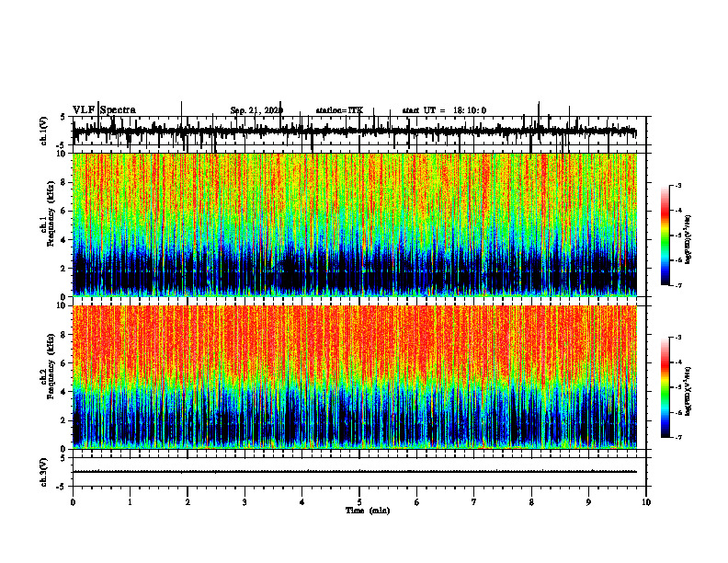Viewport: 728px width, 563px height.
Task: Click the ch.1 color bar log(PSD) unit label
Action: pos(688,240)
